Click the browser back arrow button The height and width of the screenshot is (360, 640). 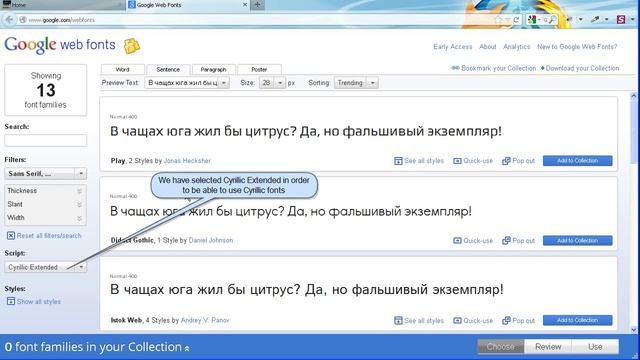(x=9, y=20)
